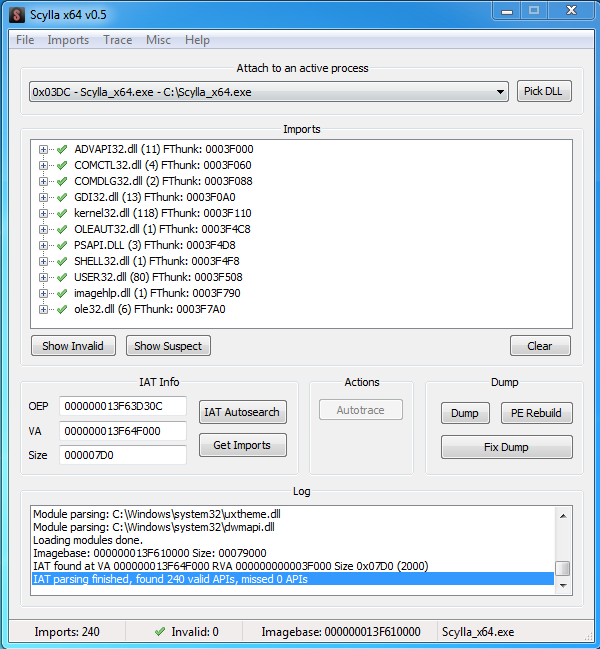Viewport: 600px width, 649px height.
Task: Click green checkmark icon next to COMDLG32.dll
Action: pos(62,181)
